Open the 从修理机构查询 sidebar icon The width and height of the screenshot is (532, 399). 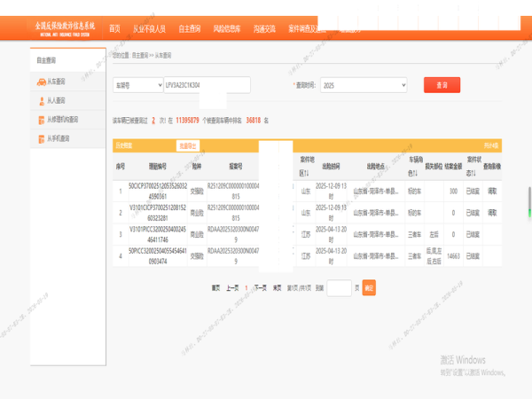click(x=42, y=120)
